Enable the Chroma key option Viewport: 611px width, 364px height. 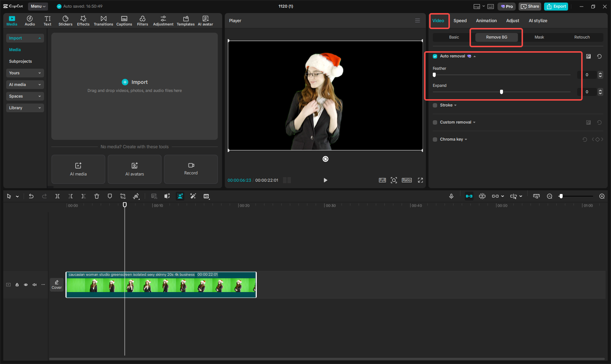[x=435, y=139]
